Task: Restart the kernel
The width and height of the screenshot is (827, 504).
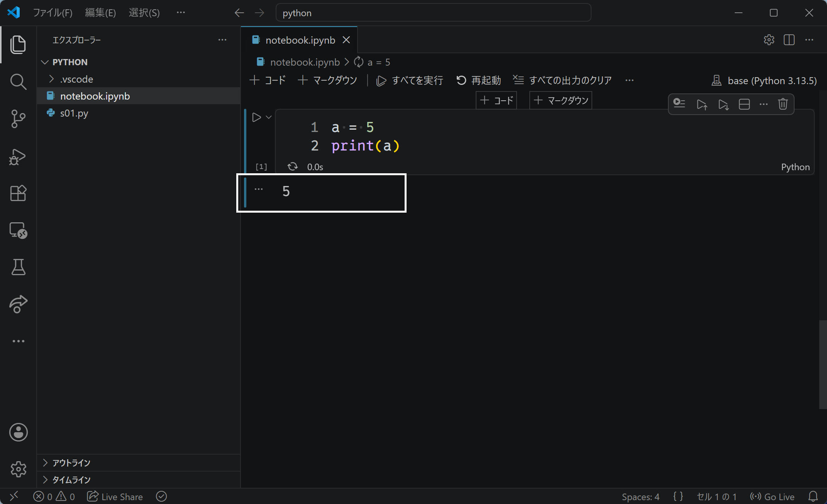Action: (x=479, y=80)
